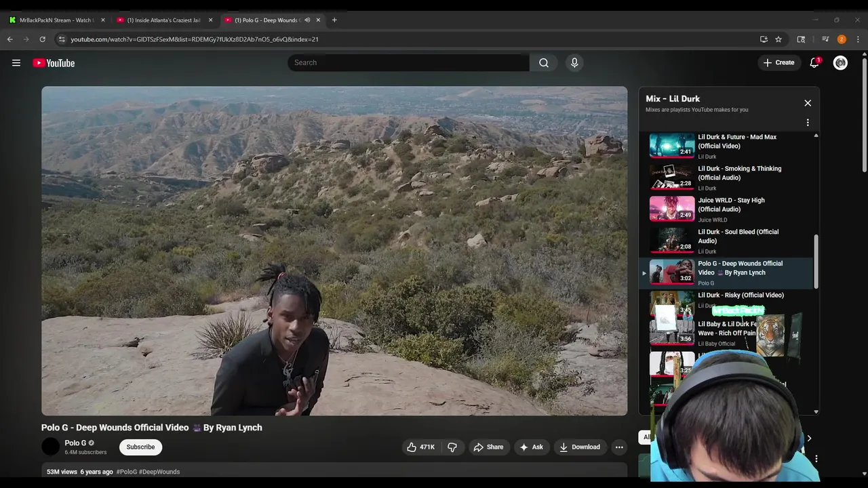Open the account avatar menu

click(x=840, y=63)
